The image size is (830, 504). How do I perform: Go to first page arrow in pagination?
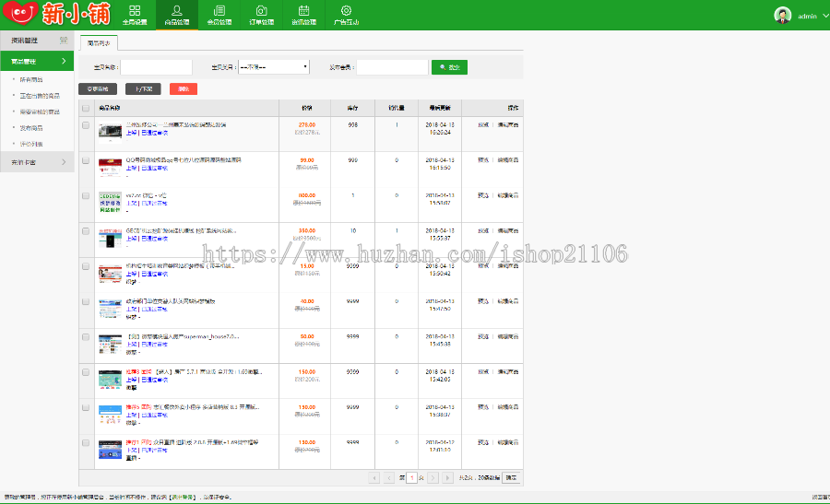(x=374, y=477)
